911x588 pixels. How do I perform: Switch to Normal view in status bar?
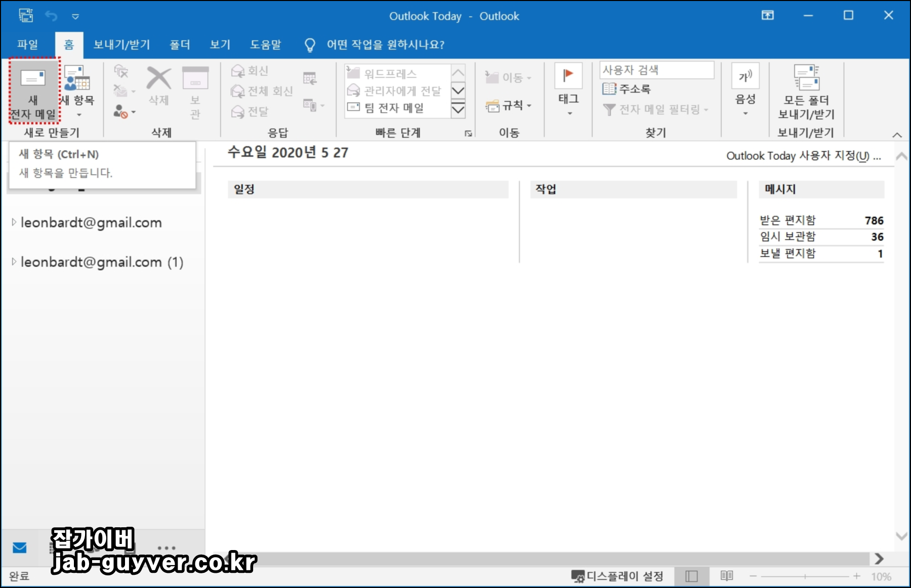[692, 576]
